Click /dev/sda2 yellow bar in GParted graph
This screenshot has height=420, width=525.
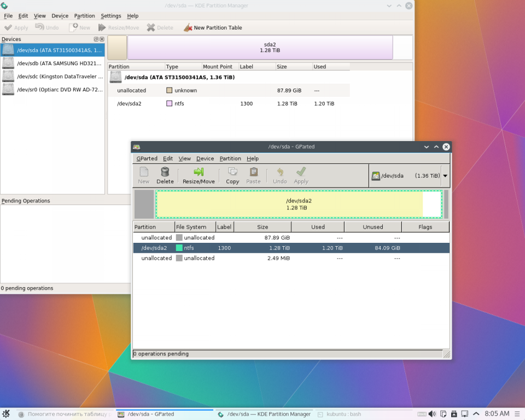(299, 204)
